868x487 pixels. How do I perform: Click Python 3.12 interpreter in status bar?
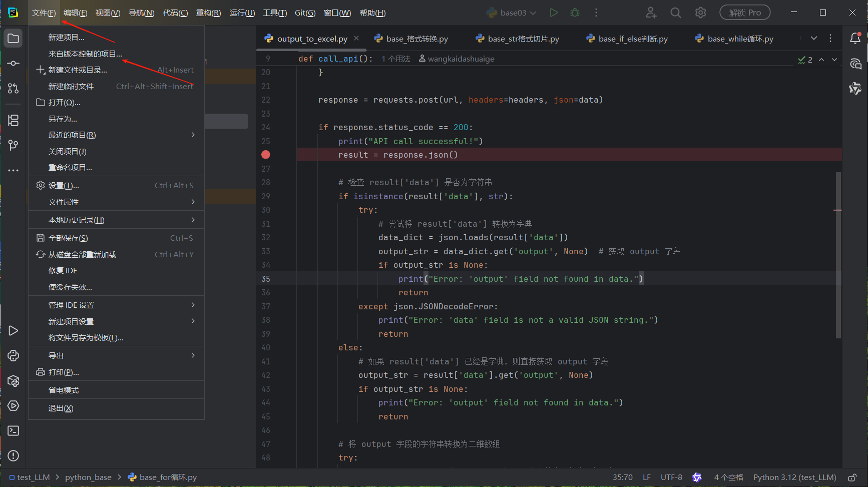click(795, 477)
